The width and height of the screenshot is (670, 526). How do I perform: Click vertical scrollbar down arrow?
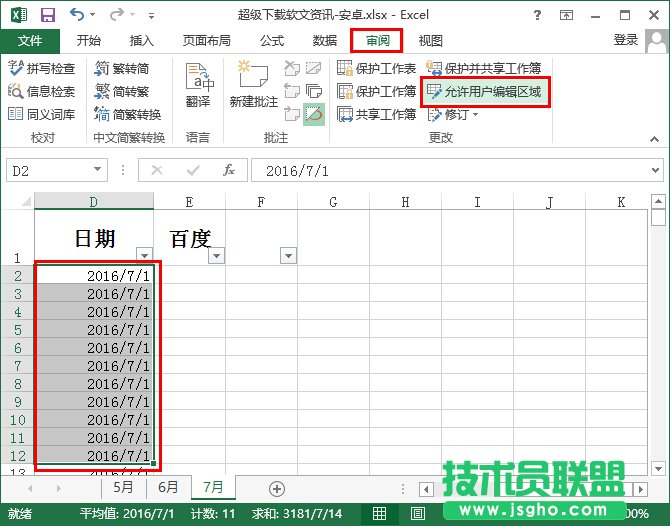click(658, 468)
